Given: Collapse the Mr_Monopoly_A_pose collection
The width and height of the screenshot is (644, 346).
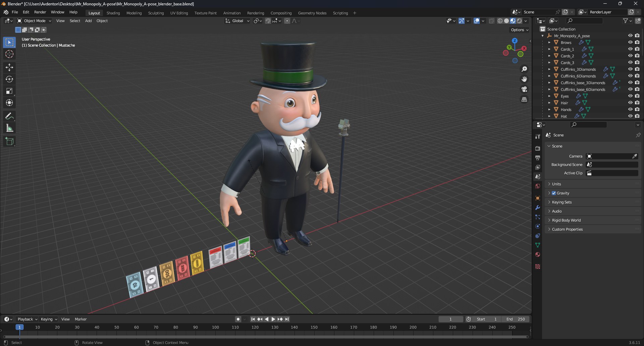Looking at the screenshot, I should [543, 36].
